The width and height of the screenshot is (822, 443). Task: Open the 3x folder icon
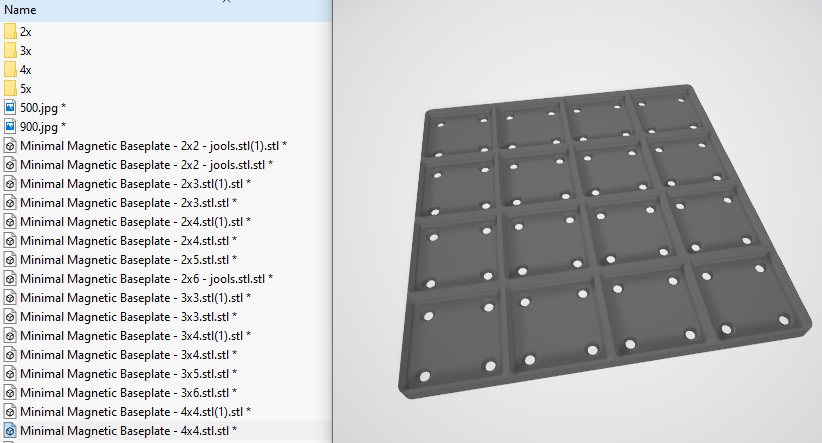10,50
